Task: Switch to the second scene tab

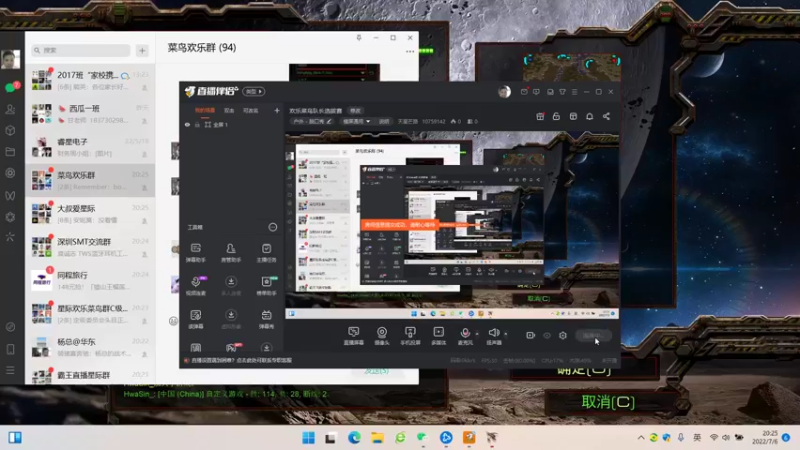Action: pyautogui.click(x=229, y=110)
